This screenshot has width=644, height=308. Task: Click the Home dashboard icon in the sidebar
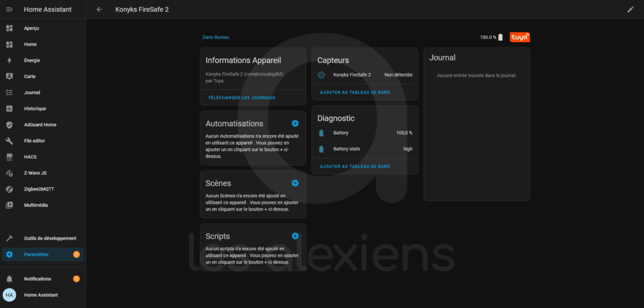9,45
